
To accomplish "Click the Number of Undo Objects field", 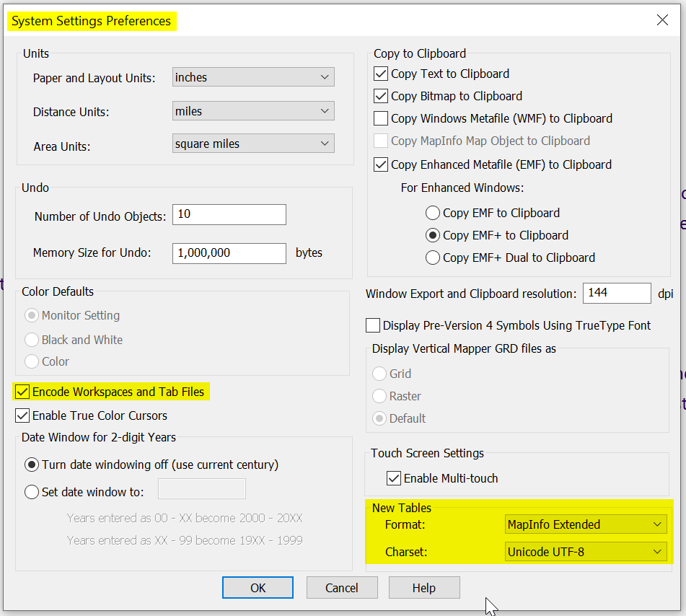I will click(x=229, y=215).
